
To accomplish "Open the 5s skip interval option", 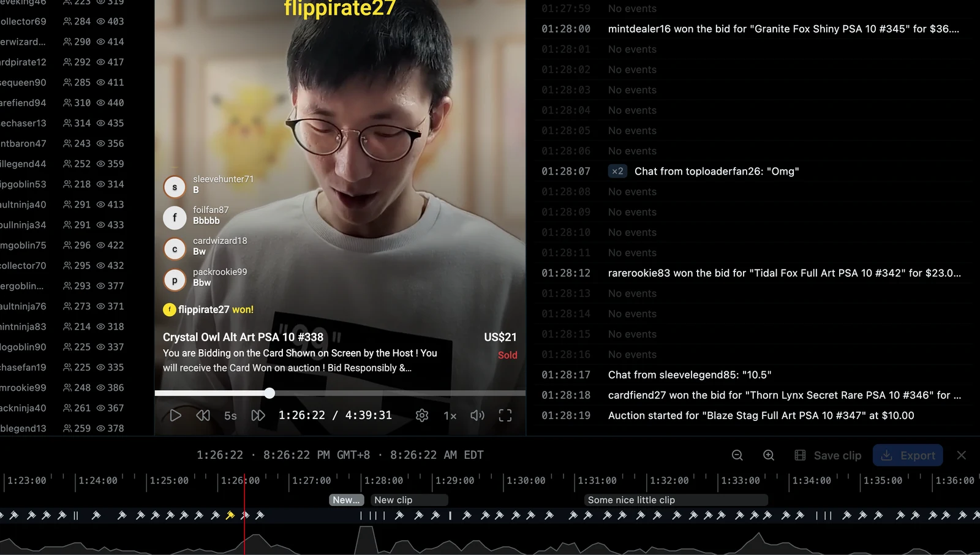I will coord(230,415).
